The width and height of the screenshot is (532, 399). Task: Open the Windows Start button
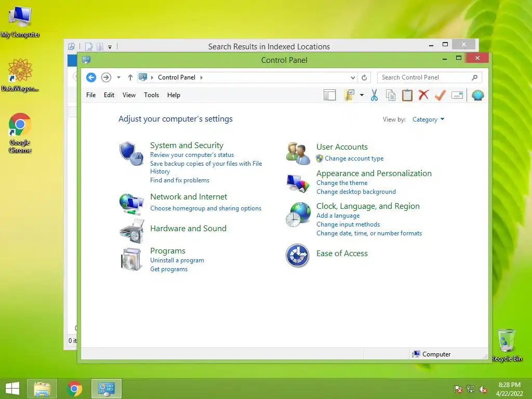(x=12, y=389)
